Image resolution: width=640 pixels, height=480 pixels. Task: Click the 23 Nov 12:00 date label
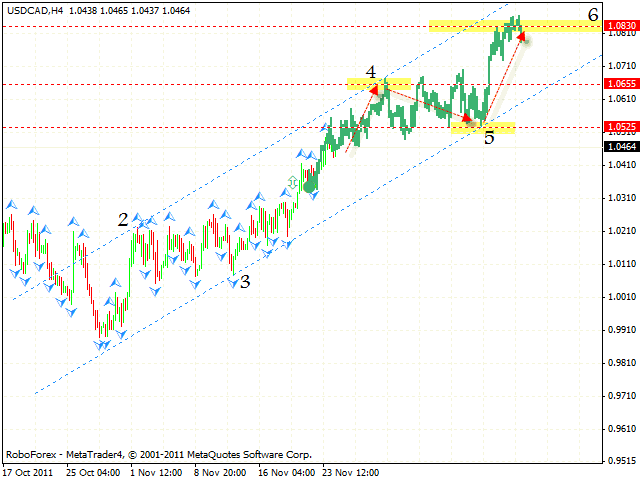[350, 471]
